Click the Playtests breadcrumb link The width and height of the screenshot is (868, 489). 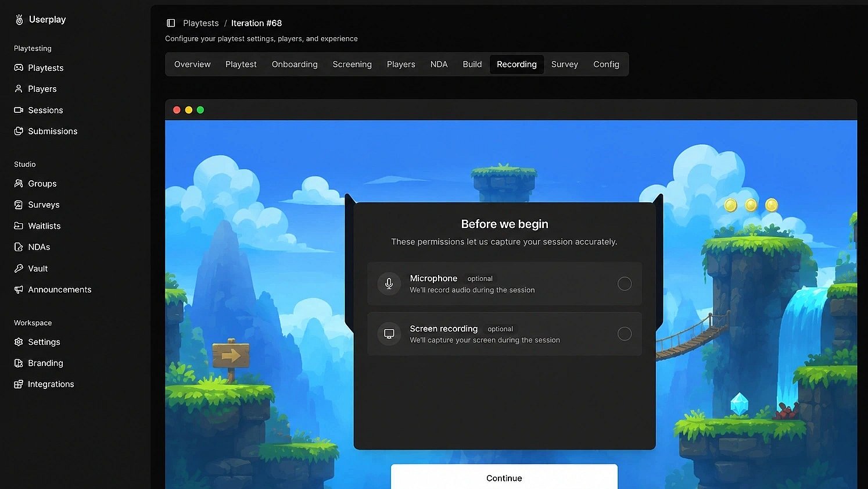click(x=201, y=23)
